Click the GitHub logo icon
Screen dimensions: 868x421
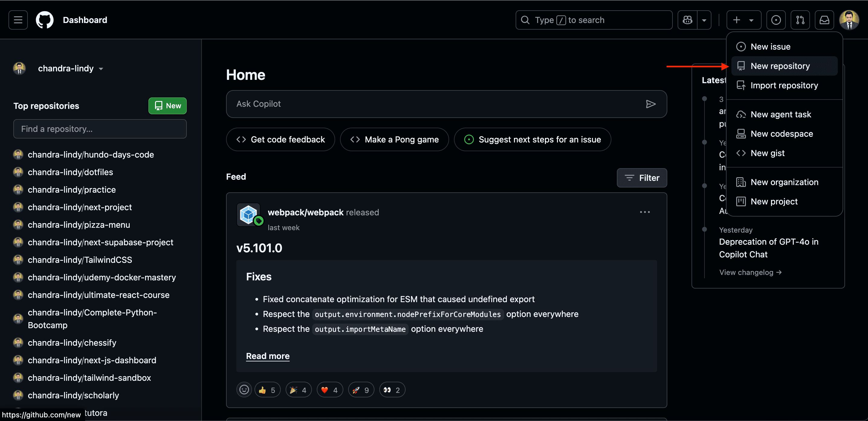click(44, 20)
